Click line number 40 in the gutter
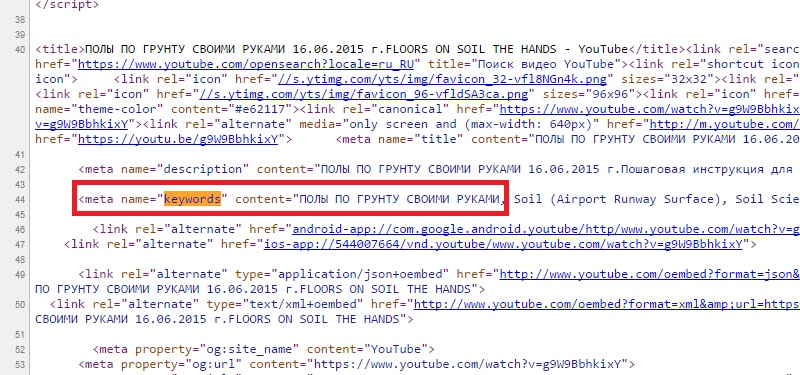 pyautogui.click(x=20, y=49)
